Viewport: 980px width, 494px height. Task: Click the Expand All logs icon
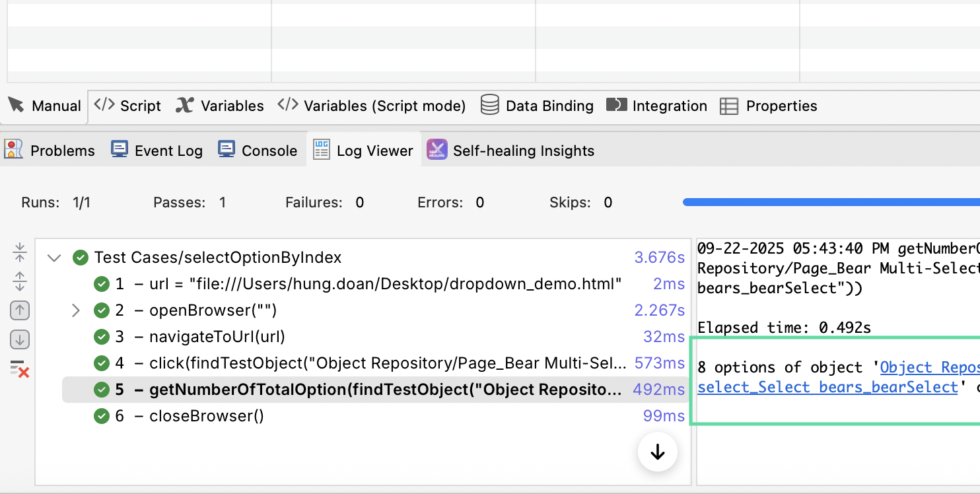19,281
